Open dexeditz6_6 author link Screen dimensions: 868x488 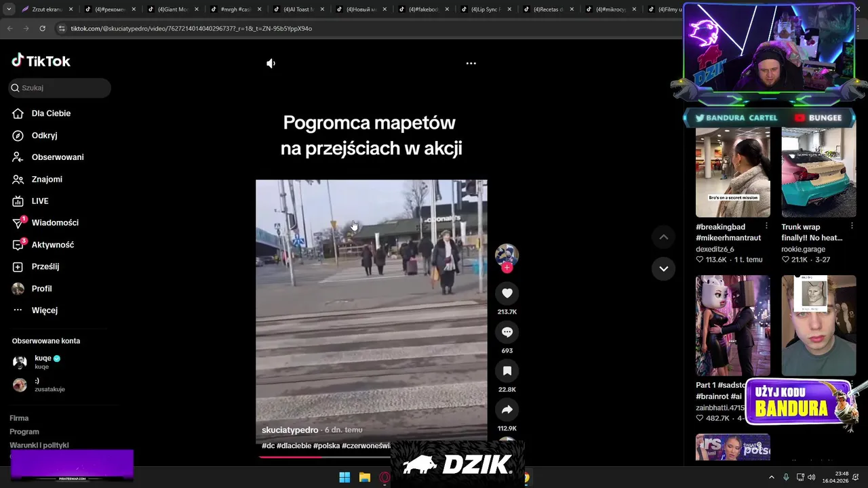[715, 249]
